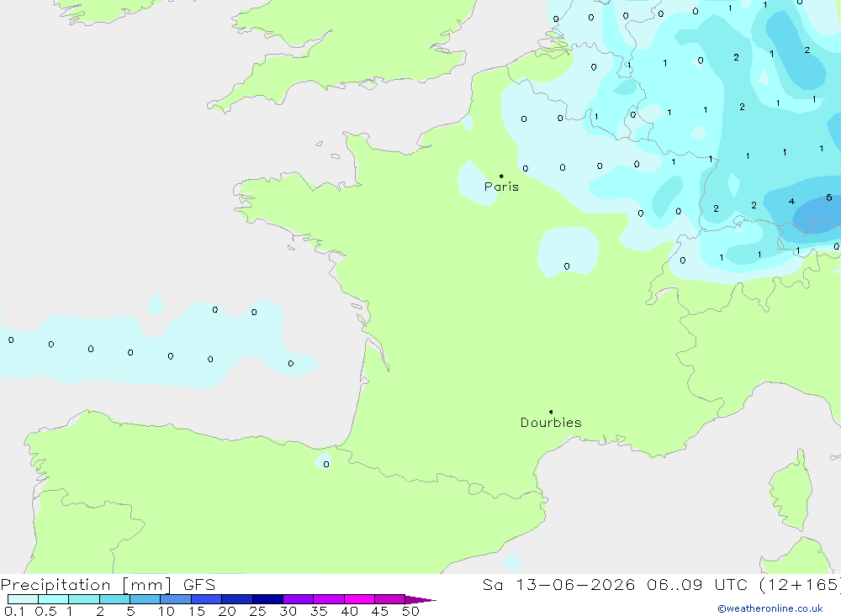Click the Paris city label
This screenshot has width=841, height=616.
(501, 187)
